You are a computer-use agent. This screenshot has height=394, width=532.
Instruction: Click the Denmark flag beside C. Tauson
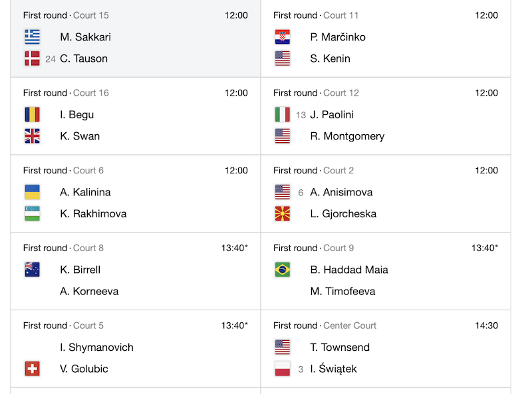pos(32,58)
